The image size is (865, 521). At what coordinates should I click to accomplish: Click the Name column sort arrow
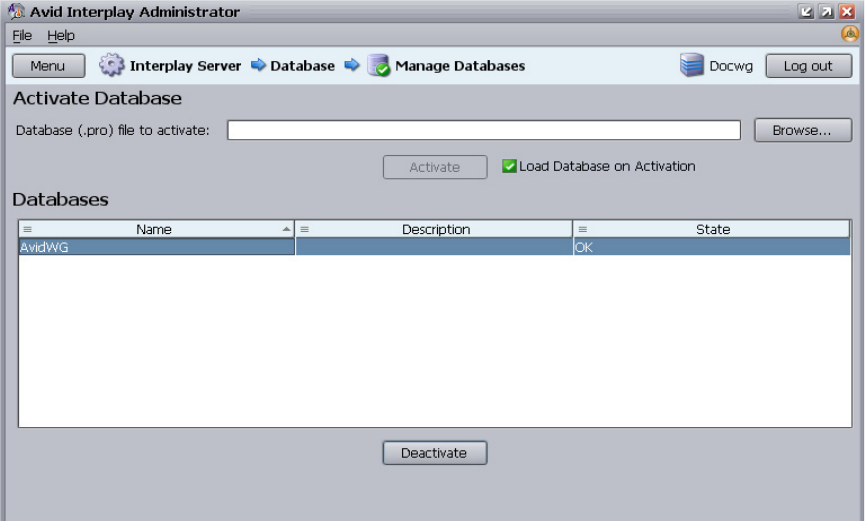pyautogui.click(x=286, y=229)
